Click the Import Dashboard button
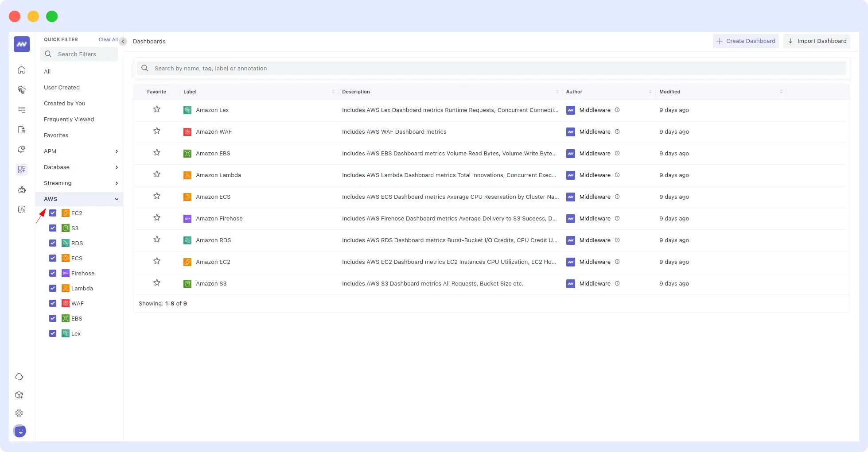Viewport: 868px width, 452px height. [817, 41]
